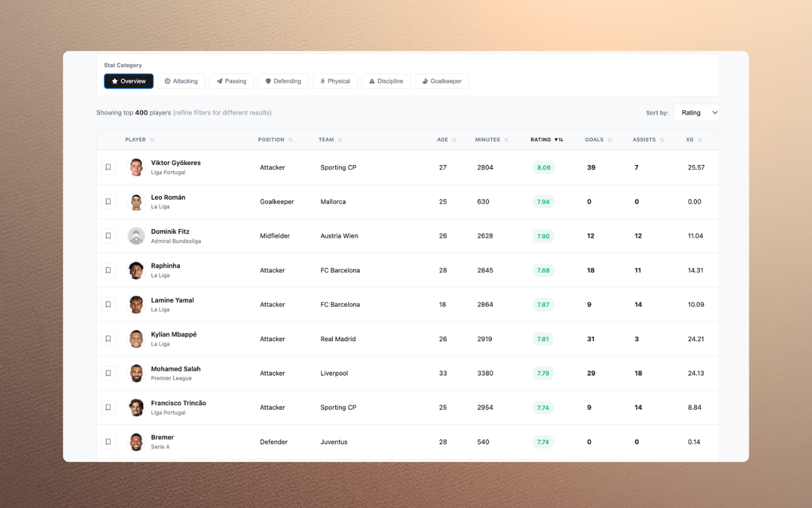This screenshot has height=508, width=812.
Task: Toggle bookmark for Raphinha
Action: click(108, 270)
